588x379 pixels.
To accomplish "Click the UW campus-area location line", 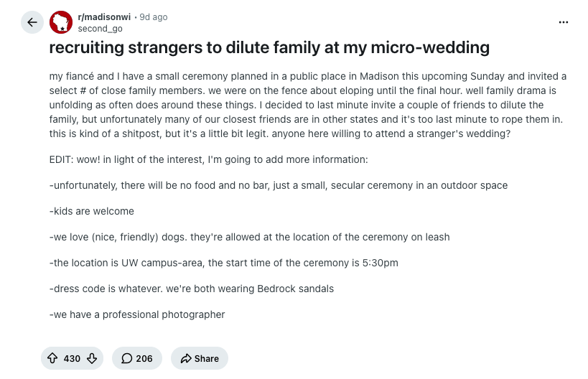I will tap(223, 263).
